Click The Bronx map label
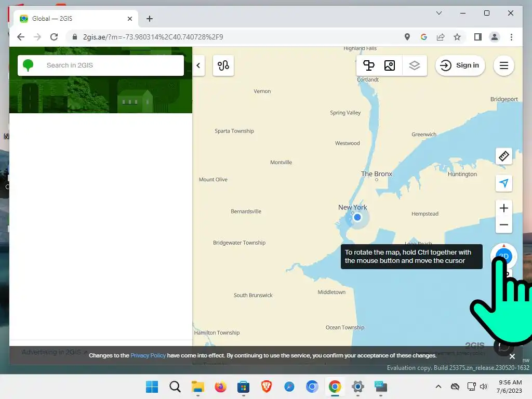532x399 pixels. click(x=376, y=174)
